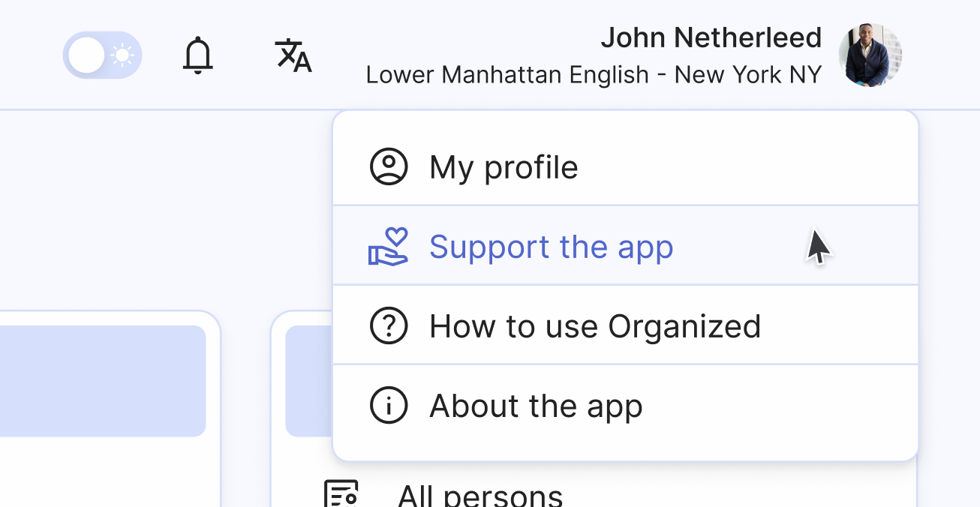
Task: Open notifications via the bell icon
Action: tap(197, 55)
